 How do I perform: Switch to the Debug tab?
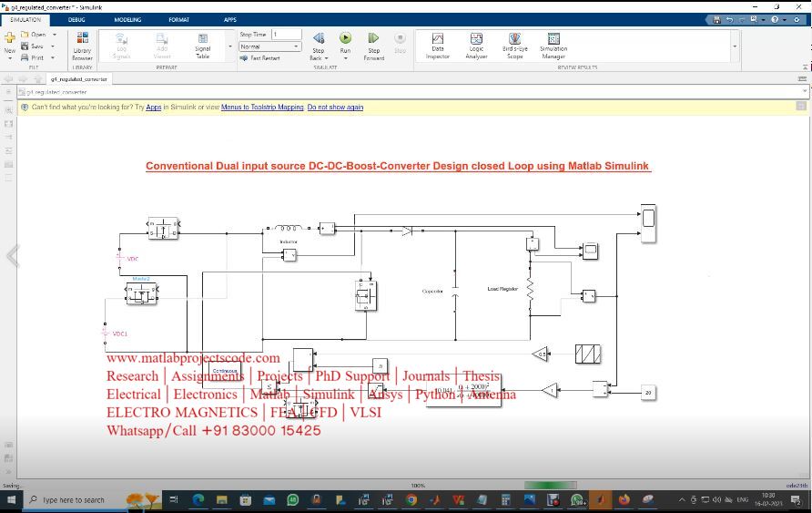(x=76, y=20)
